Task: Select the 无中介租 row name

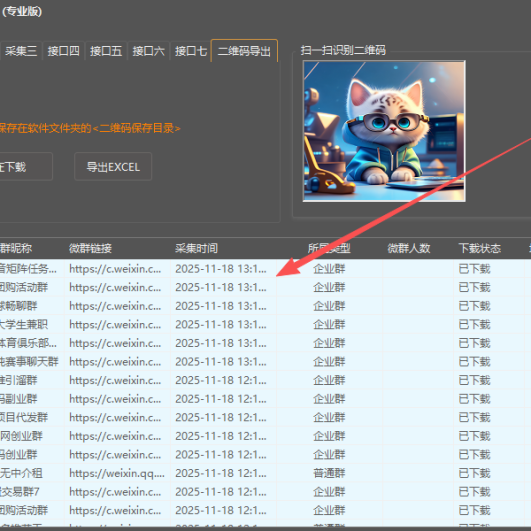Action: tap(21, 473)
